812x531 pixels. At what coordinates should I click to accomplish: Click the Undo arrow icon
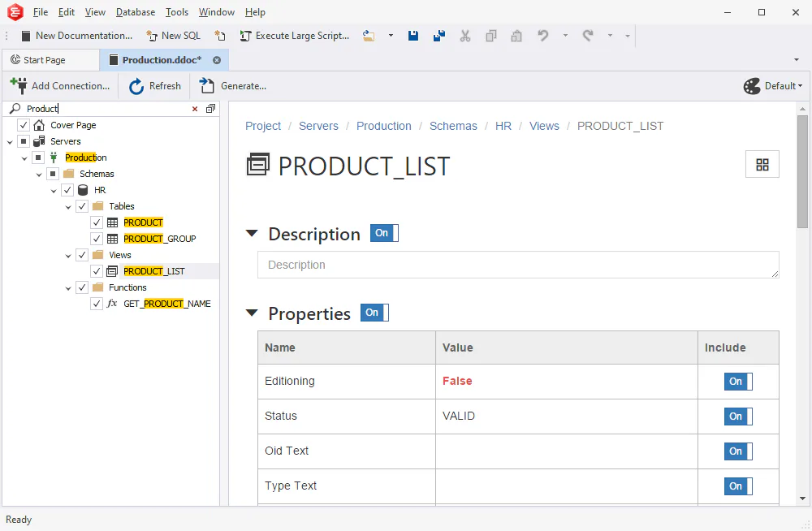coord(542,36)
